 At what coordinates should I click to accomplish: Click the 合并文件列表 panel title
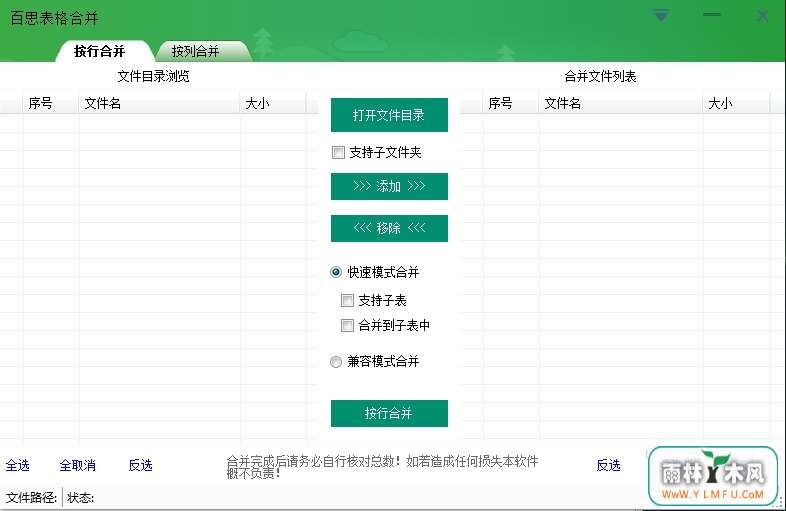601,76
